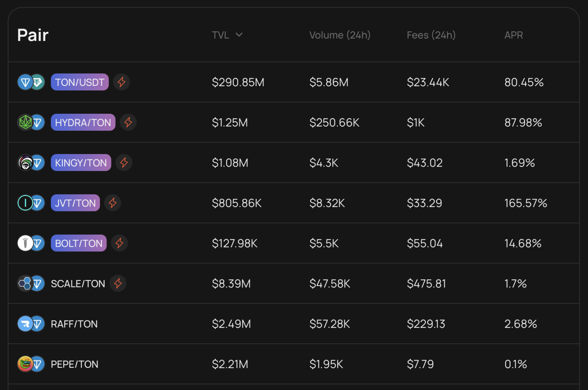Viewport: 588px width, 390px height.
Task: Click the KINGY token icon
Action: point(25,162)
